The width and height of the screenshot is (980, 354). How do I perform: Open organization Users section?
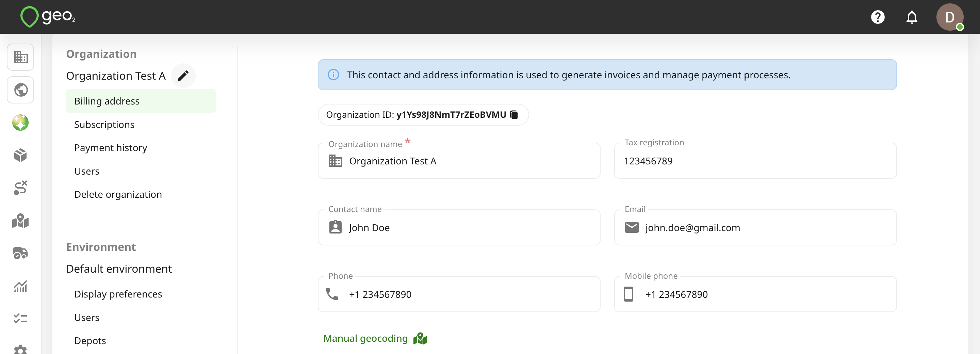[x=87, y=171]
